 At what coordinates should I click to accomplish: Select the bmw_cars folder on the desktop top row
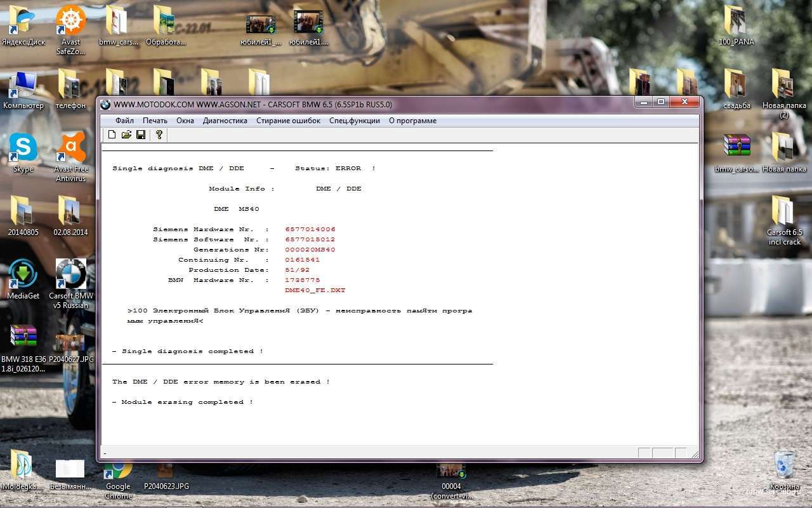[118, 26]
